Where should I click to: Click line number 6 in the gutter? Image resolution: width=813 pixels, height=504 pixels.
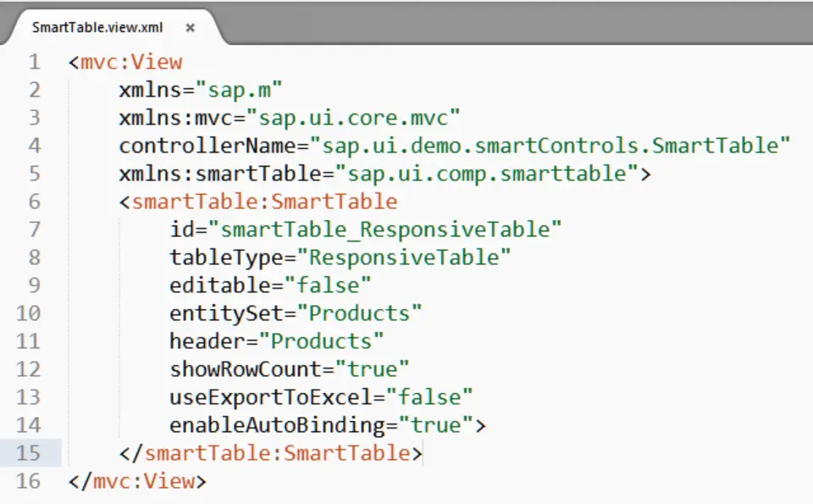(x=34, y=202)
